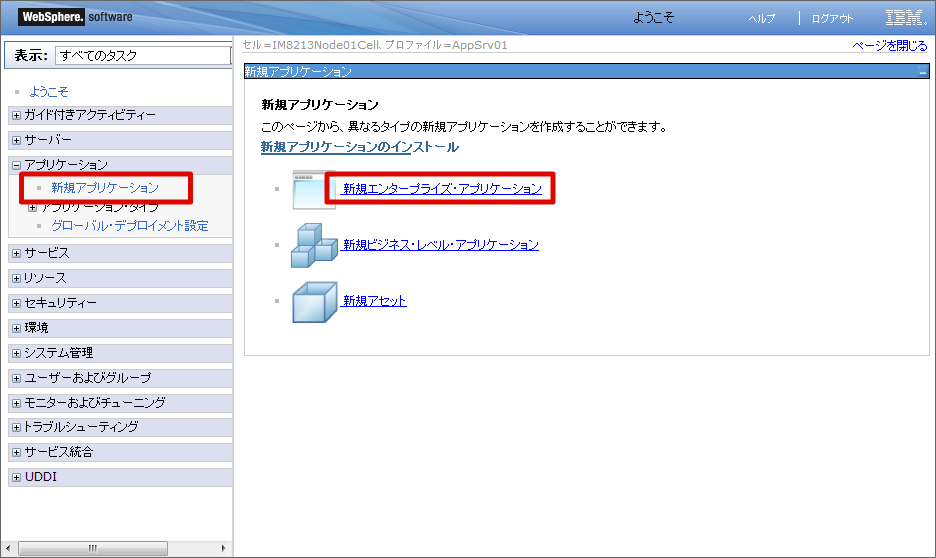Click ページを閉じる link

tap(889, 46)
